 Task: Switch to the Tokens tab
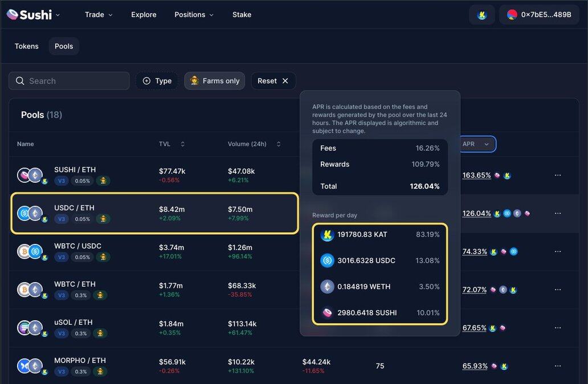(x=26, y=46)
